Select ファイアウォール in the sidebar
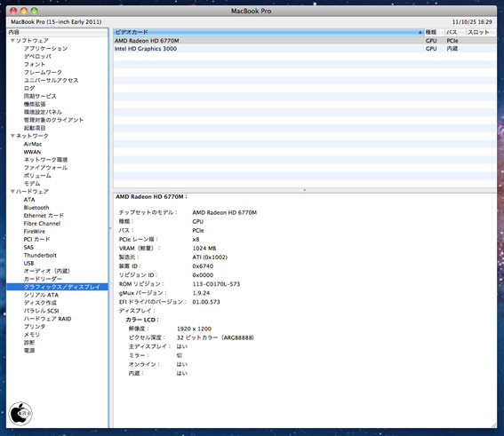This screenshot has height=436, width=504. tap(45, 168)
